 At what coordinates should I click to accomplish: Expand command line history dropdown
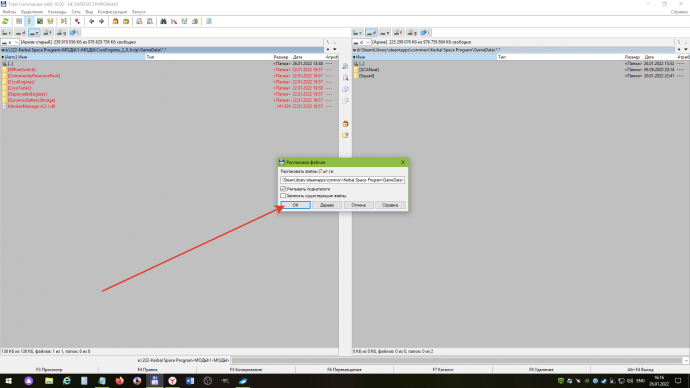pos(686,360)
